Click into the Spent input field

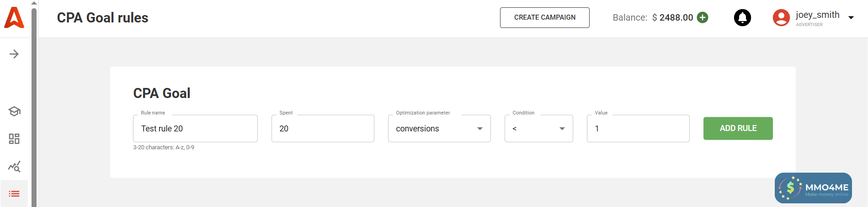[323, 129]
